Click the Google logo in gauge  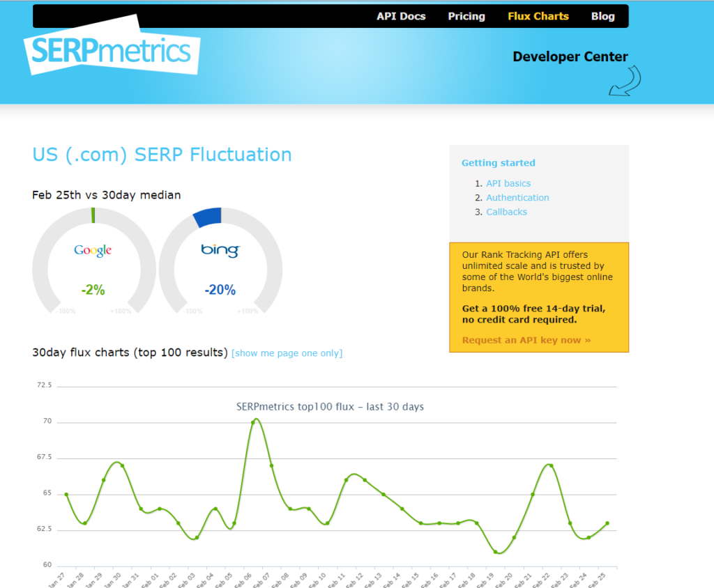[93, 250]
